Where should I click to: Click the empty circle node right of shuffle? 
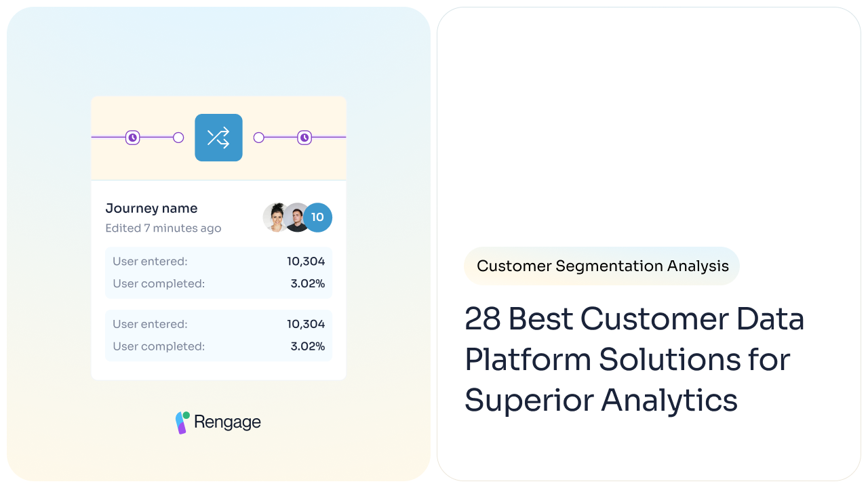click(258, 138)
